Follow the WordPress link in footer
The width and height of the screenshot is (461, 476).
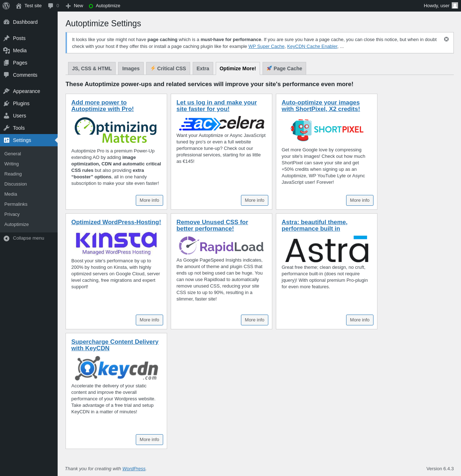pos(134,469)
